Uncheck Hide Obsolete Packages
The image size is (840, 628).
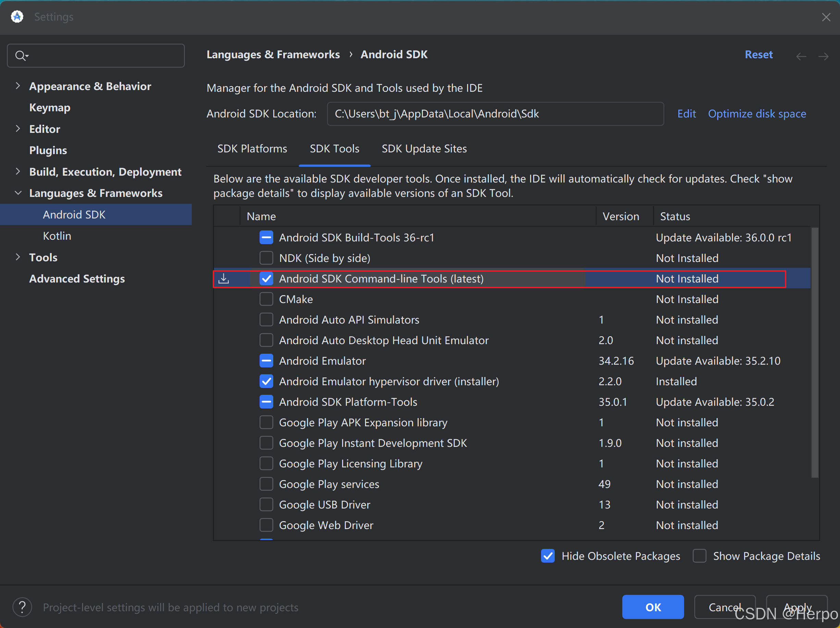point(548,556)
